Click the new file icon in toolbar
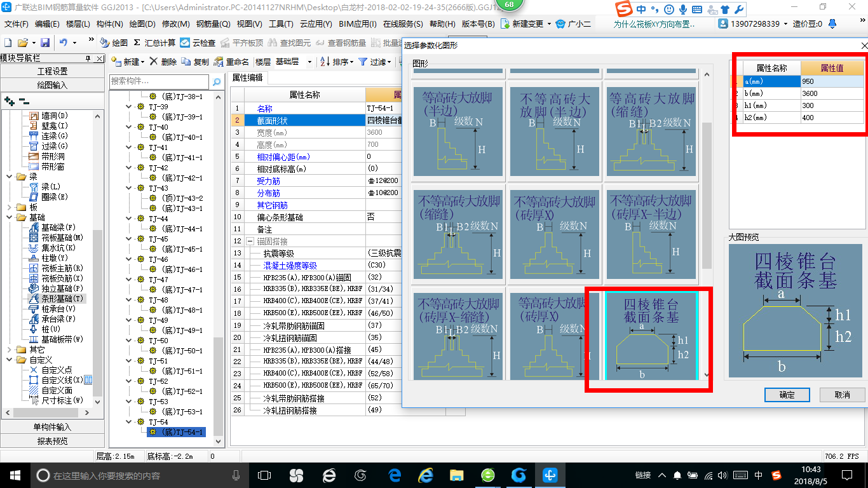The width and height of the screenshot is (868, 488). [x=8, y=43]
